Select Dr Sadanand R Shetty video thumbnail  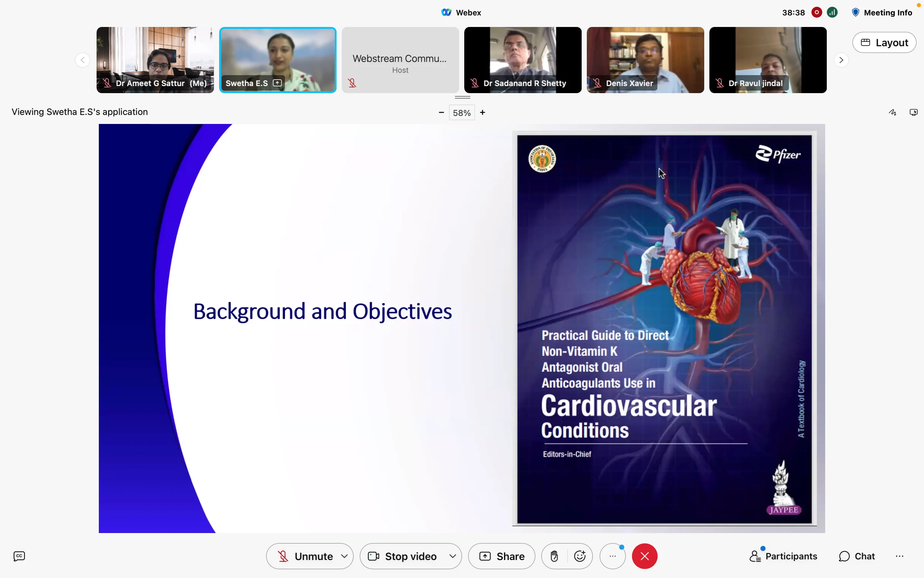click(x=523, y=60)
